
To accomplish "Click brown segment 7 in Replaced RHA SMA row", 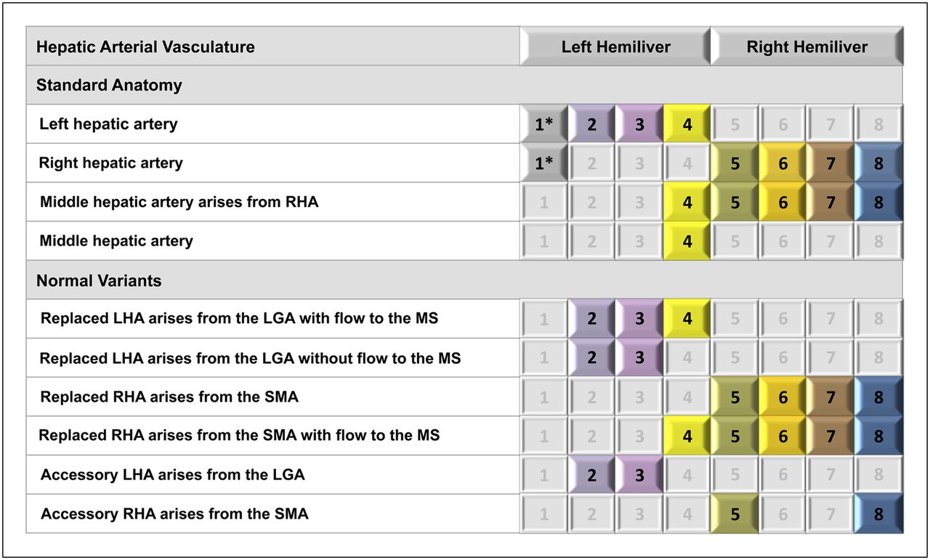I will (x=830, y=397).
